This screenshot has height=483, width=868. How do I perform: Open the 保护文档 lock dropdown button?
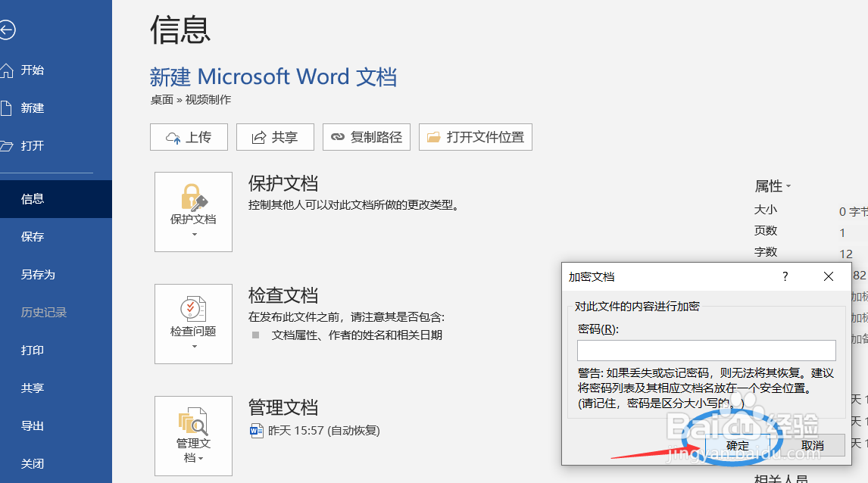pos(193,212)
